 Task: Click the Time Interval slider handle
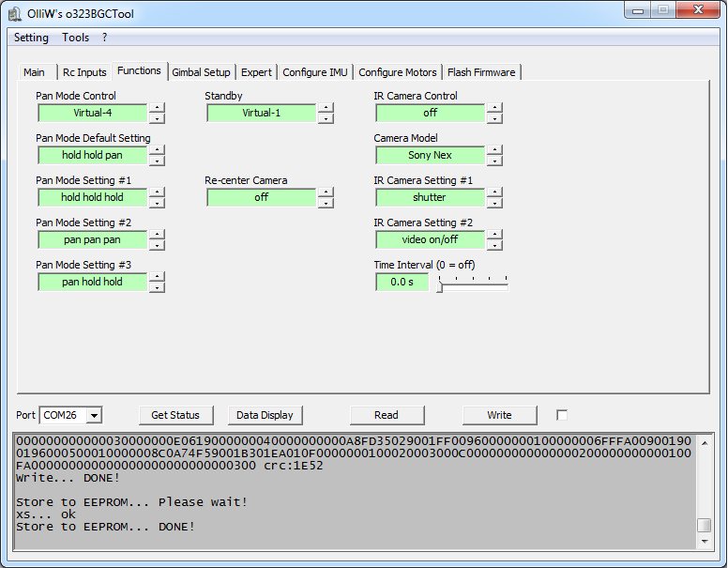[439, 287]
